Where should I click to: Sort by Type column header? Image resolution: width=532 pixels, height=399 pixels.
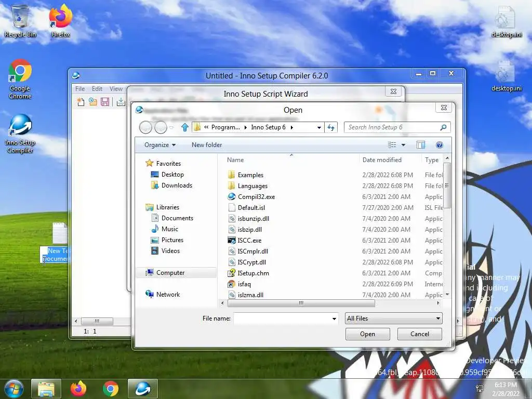pyautogui.click(x=432, y=160)
